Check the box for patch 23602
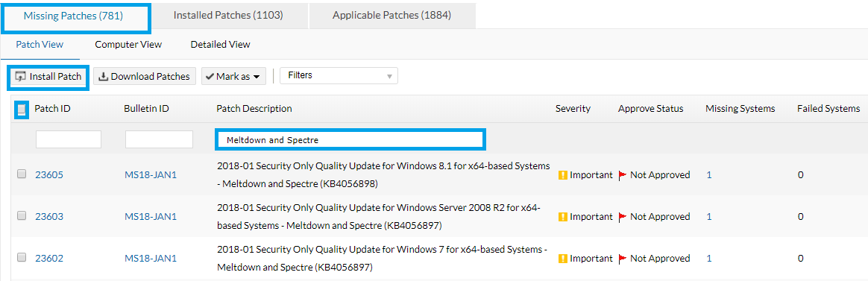Screen dimensions: 868x281 tap(22, 258)
